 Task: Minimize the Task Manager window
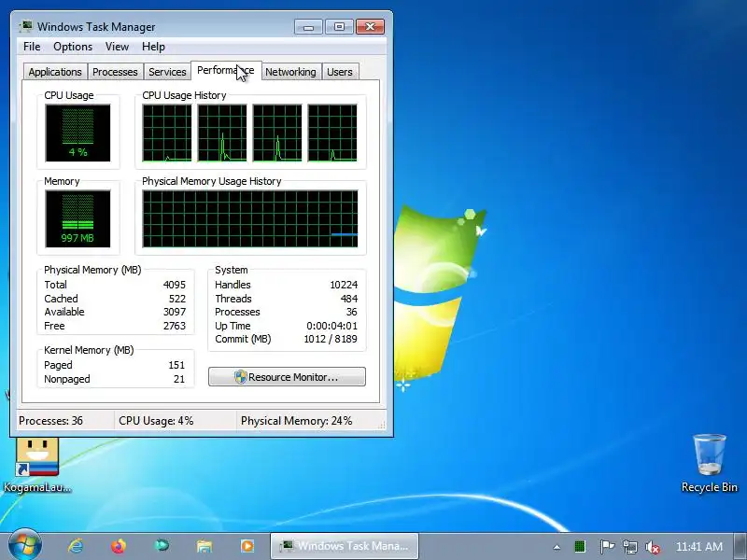click(308, 27)
